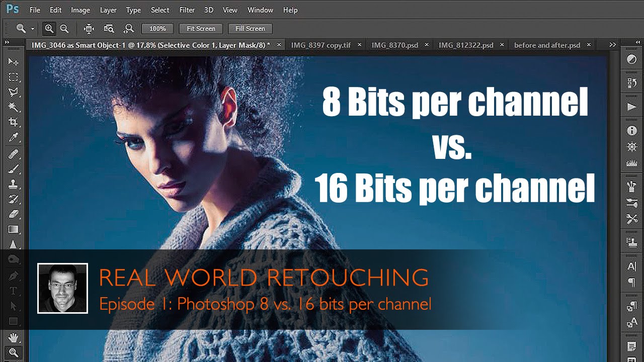644x362 pixels.
Task: Open the Clone Source panel icon
Action: [631, 242]
